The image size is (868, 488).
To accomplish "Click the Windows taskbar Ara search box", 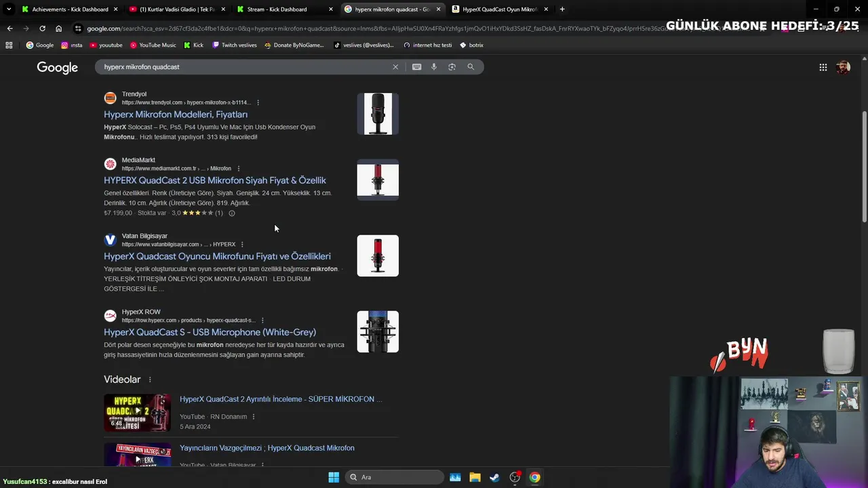I will pyautogui.click(x=393, y=477).
